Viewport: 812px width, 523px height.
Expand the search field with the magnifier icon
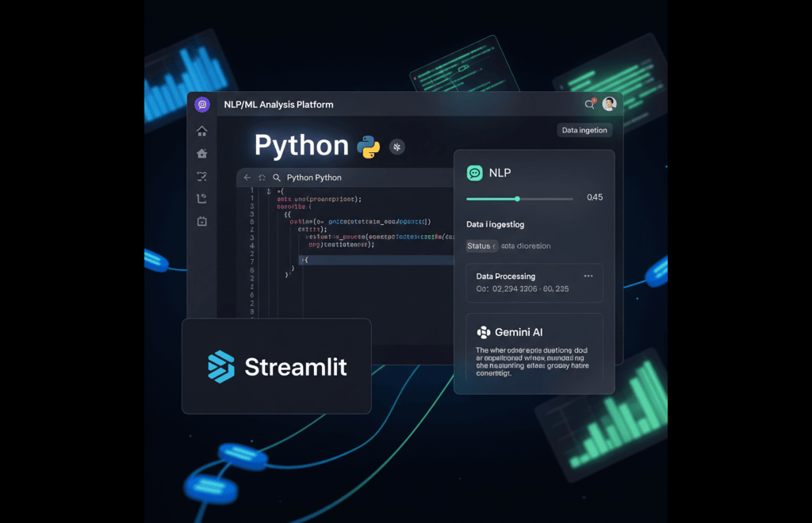pos(276,178)
